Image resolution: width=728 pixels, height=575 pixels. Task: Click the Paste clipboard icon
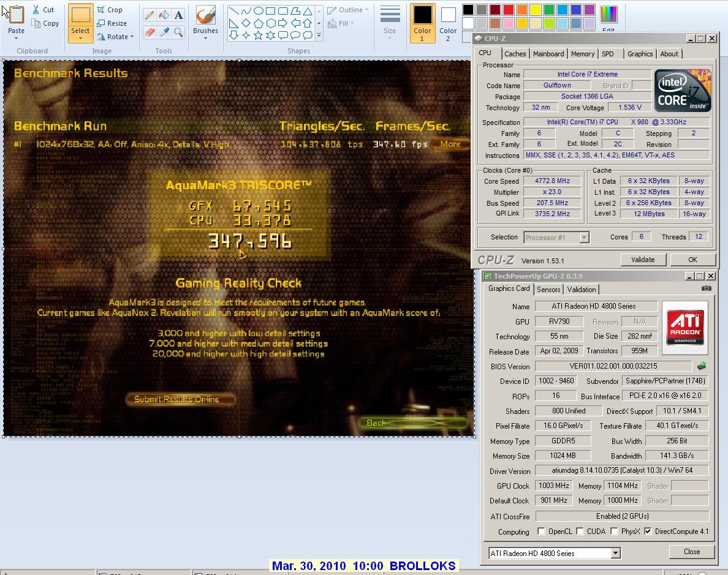(x=16, y=14)
